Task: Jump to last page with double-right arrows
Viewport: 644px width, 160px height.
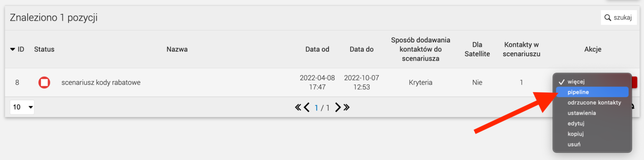Action: tap(346, 107)
